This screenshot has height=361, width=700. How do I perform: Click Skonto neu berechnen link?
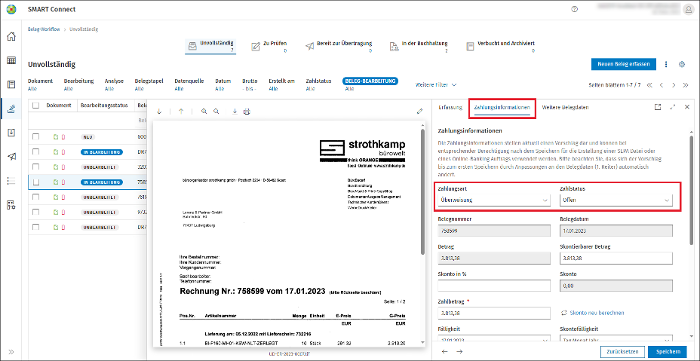coord(594,313)
